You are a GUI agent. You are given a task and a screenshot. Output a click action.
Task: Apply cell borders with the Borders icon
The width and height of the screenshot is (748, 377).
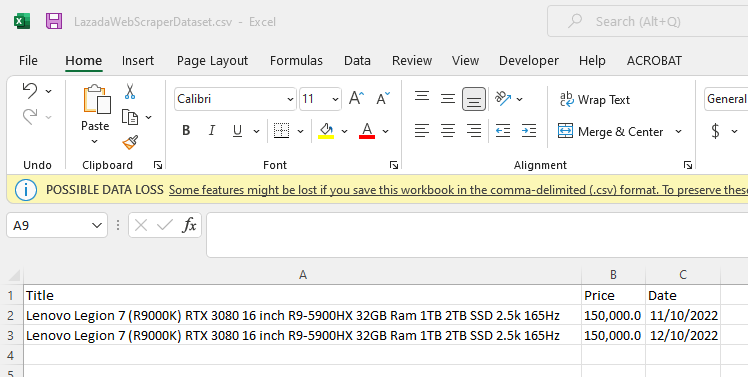281,131
